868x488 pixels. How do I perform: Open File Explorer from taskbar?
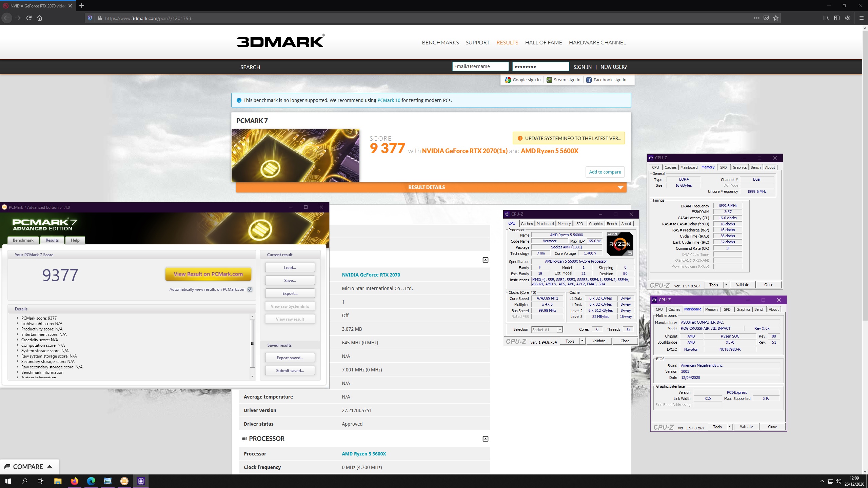click(58, 481)
